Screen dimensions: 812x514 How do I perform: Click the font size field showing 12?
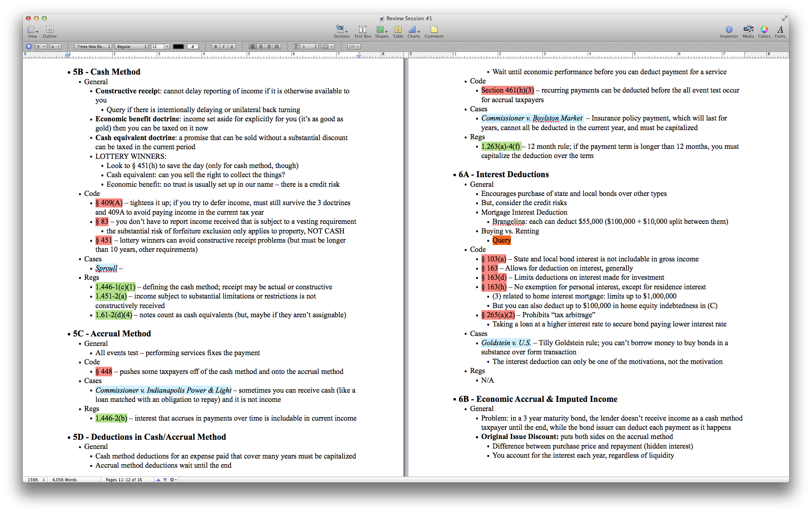pyautogui.click(x=157, y=47)
